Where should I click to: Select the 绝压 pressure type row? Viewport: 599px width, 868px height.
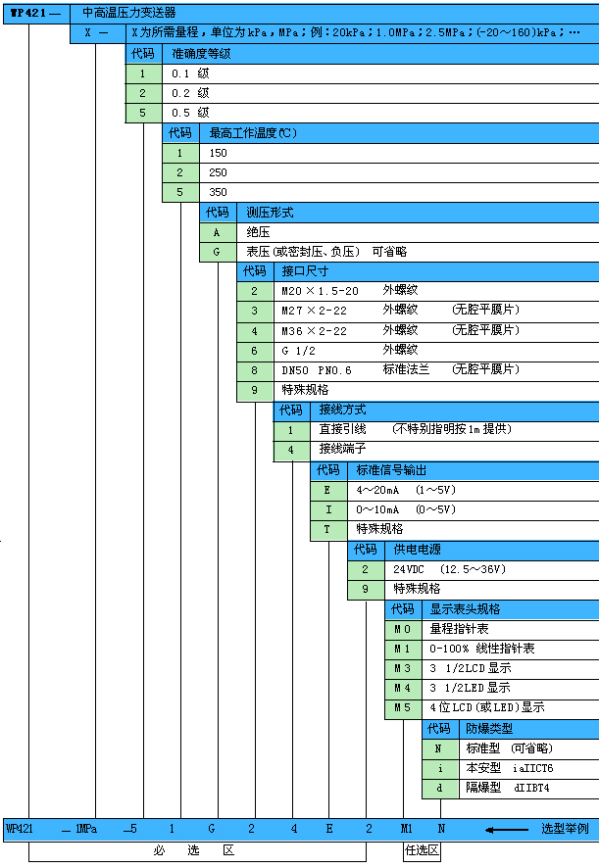click(417, 232)
